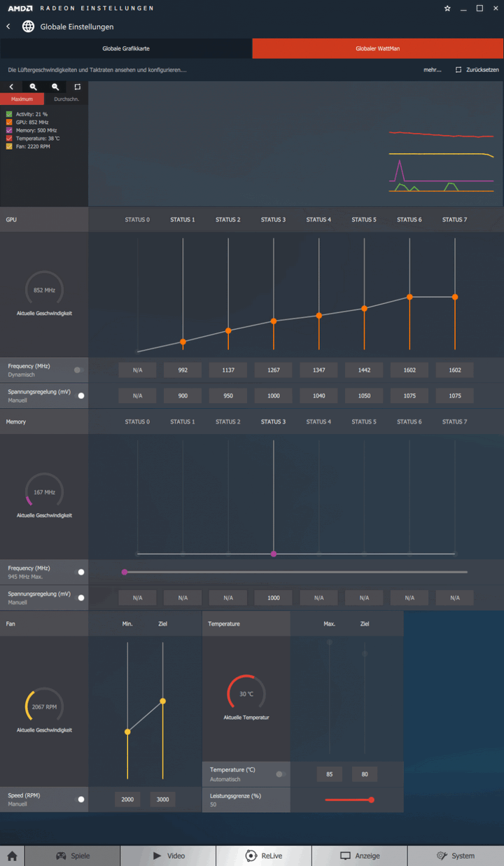Click the zoom in magnifier on histogram toolbar
504x866 pixels.
[33, 87]
